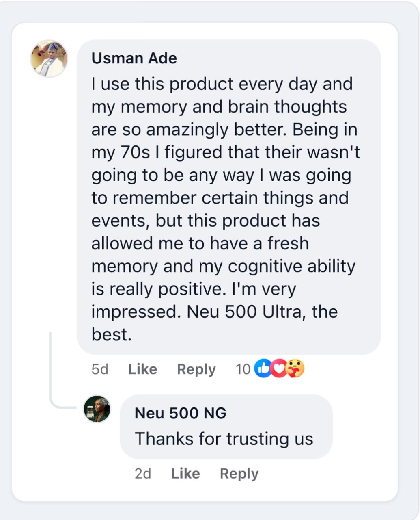Image resolution: width=420 pixels, height=520 pixels.
Task: Click the red heart reaction icon
Action: pyautogui.click(x=278, y=368)
